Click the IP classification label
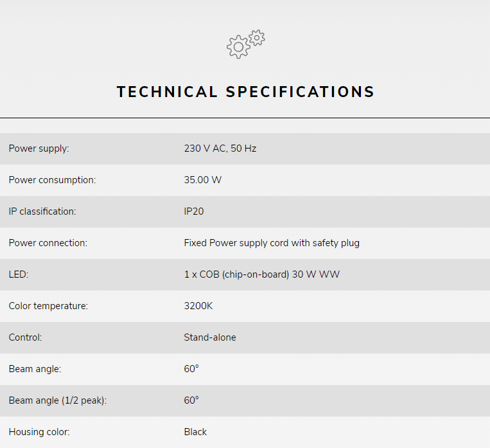The image size is (490, 448). pos(42,211)
